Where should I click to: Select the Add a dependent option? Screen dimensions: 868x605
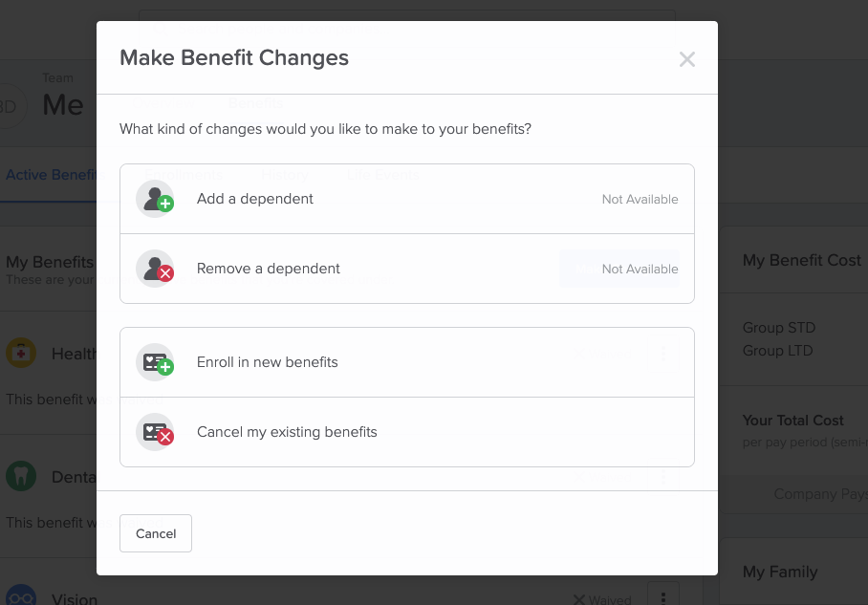(407, 199)
